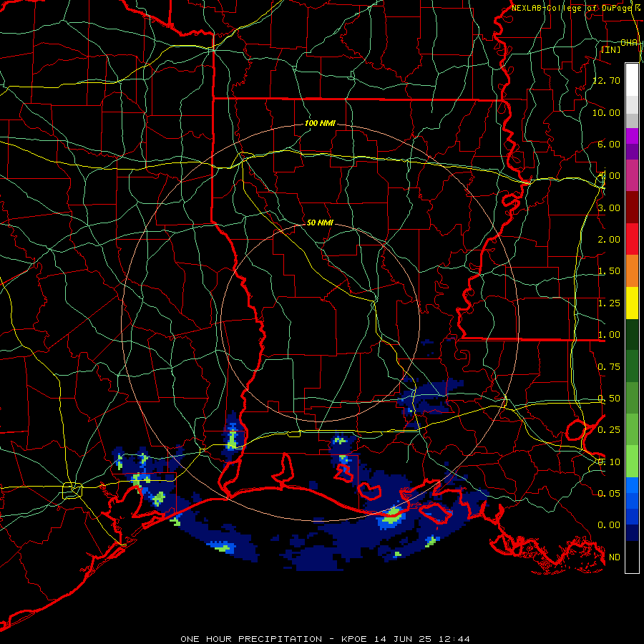Click the dark red legend swatch above 3.00

632,208
